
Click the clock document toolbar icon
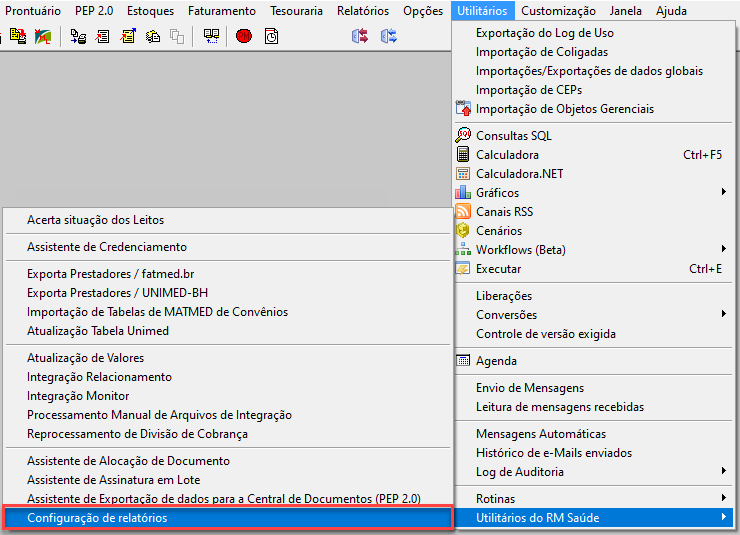(x=271, y=36)
